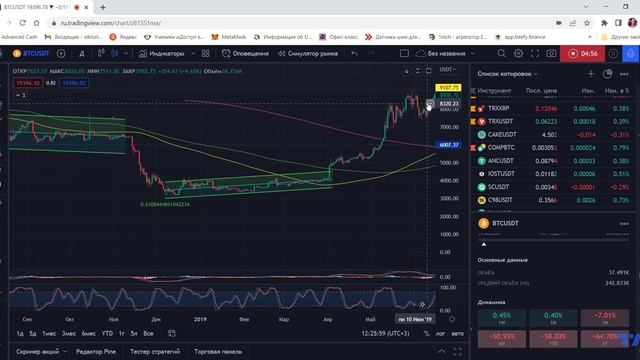Select IOSTUSDT row in watchlist
This screenshot has width=640, height=360.
click(x=552, y=174)
